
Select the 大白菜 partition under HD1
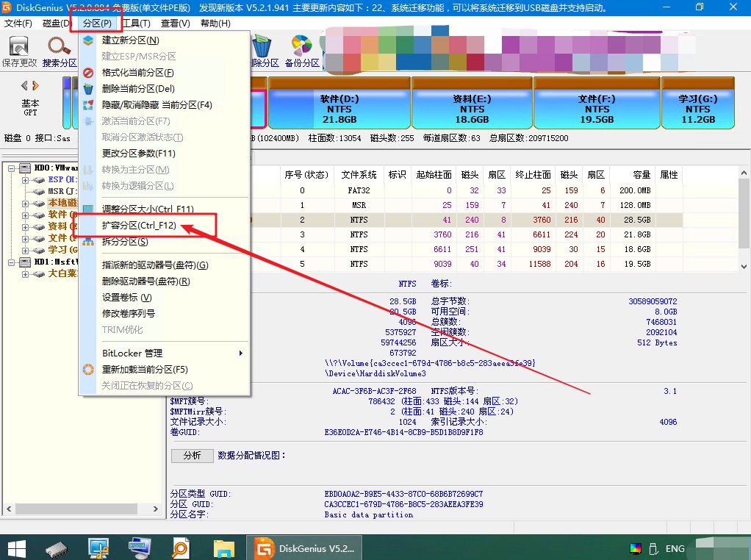tap(62, 273)
